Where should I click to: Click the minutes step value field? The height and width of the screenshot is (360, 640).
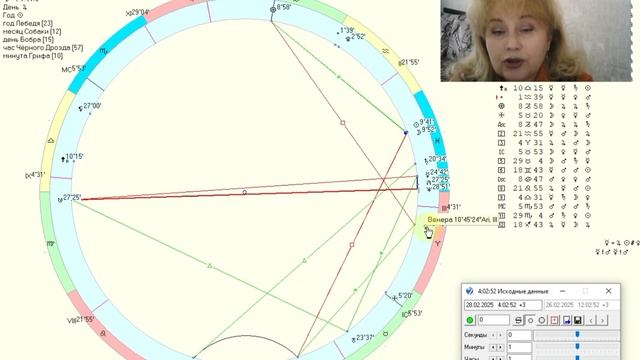coord(519,347)
